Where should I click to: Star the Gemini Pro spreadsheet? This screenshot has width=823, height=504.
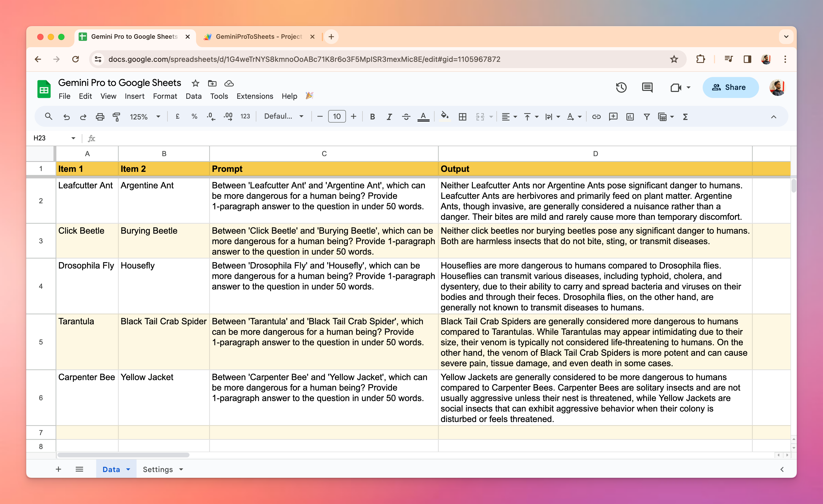pos(195,84)
